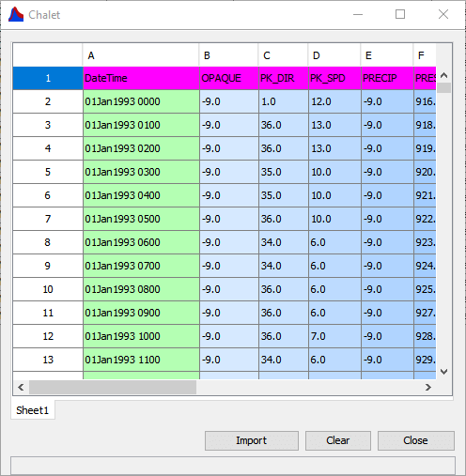The image size is (466, 476).
Task: Click the vertical scrollbar thumb
Action: tap(443, 88)
